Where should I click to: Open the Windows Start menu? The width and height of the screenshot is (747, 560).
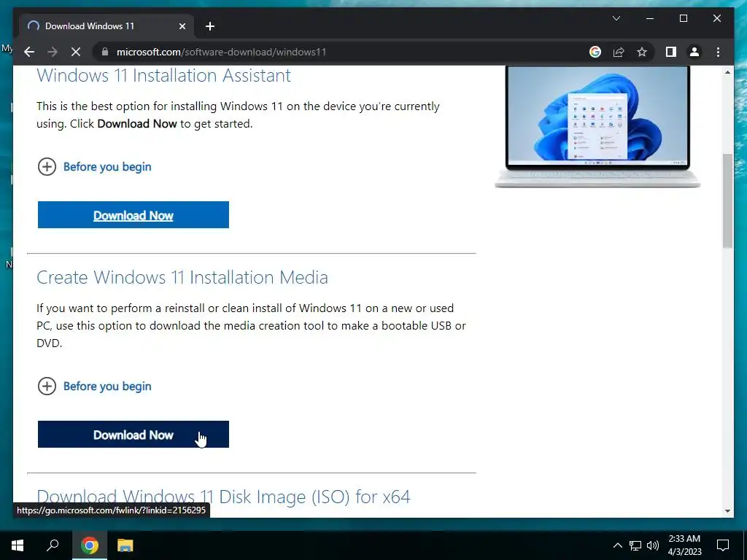pyautogui.click(x=18, y=545)
